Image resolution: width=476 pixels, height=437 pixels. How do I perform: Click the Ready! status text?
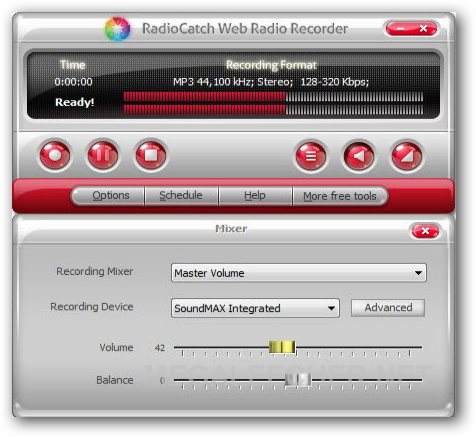[75, 102]
